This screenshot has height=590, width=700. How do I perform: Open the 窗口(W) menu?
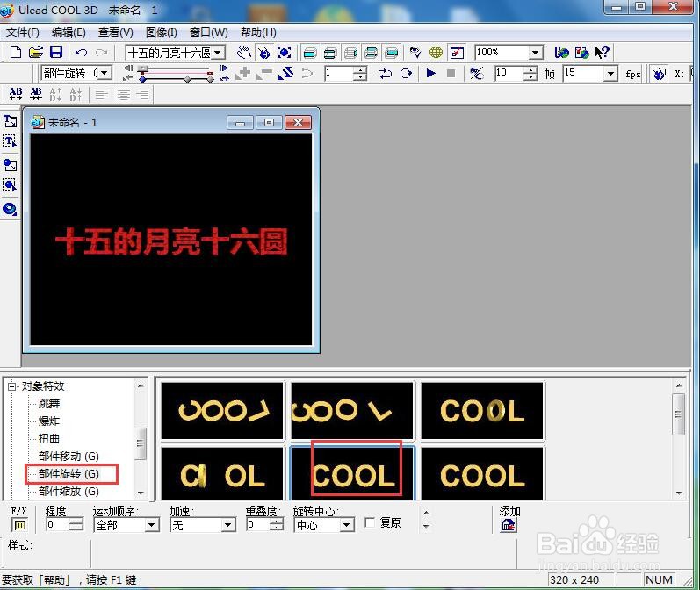[208, 32]
